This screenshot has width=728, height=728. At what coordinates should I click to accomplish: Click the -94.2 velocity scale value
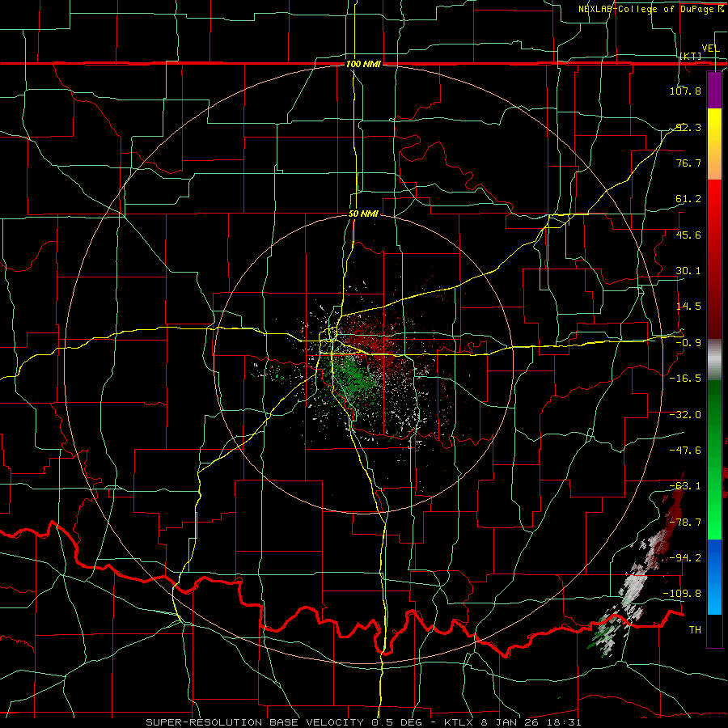point(685,557)
